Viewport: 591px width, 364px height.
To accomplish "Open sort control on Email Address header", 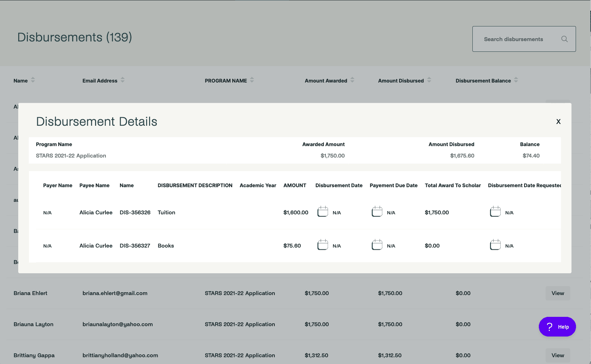I will pyautogui.click(x=123, y=80).
